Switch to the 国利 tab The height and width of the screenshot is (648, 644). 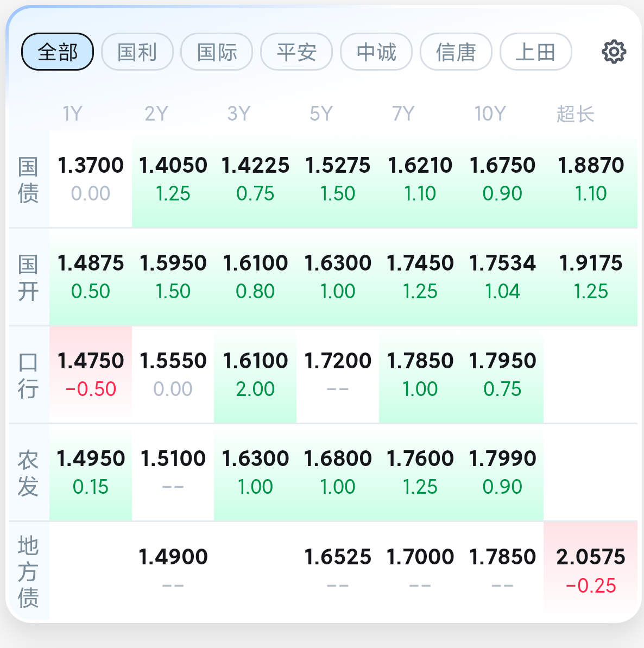coord(137,52)
